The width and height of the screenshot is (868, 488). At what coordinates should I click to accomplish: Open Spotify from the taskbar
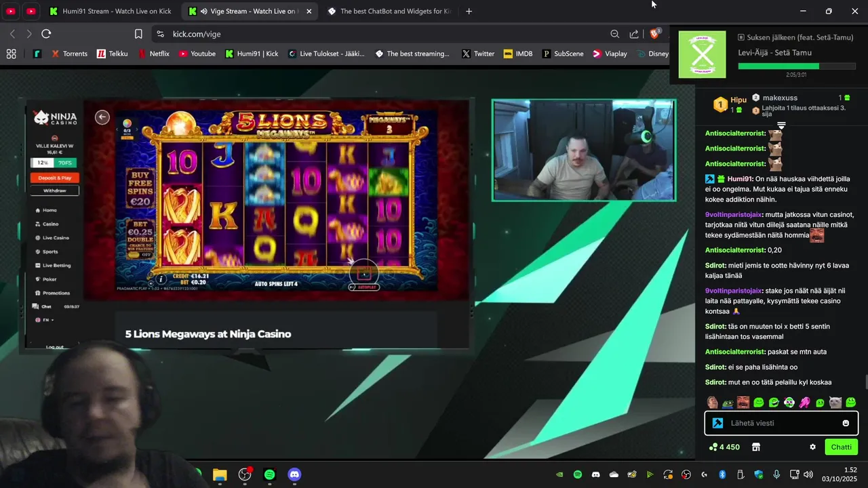click(x=269, y=474)
